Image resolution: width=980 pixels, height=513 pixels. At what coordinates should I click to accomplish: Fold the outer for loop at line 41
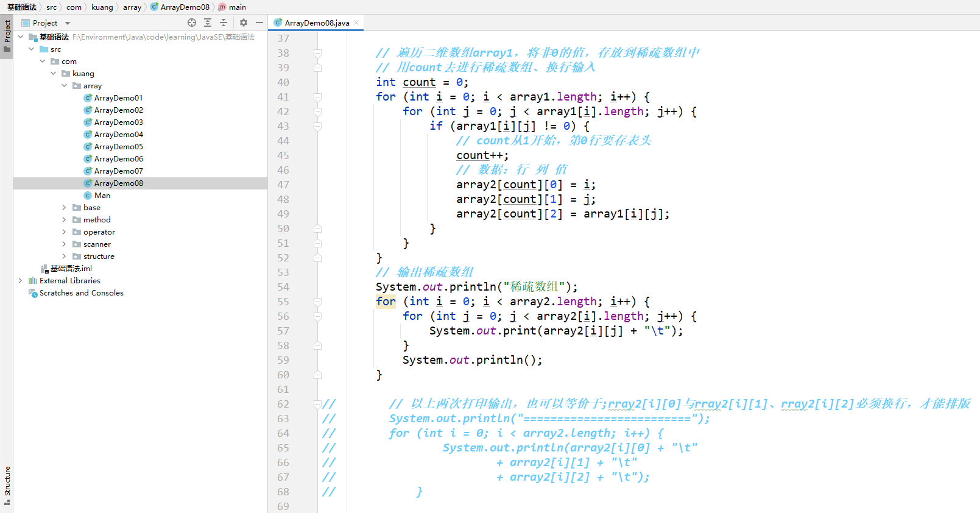[x=318, y=97]
